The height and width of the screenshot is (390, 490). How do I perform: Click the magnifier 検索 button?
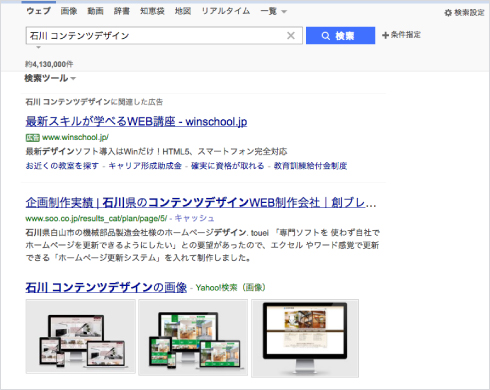tap(340, 35)
